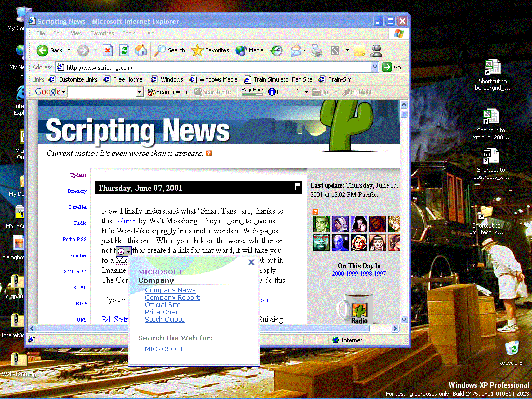Image resolution: width=532 pixels, height=399 pixels.
Task: Expand the Google search box dropdown
Action: (x=139, y=92)
